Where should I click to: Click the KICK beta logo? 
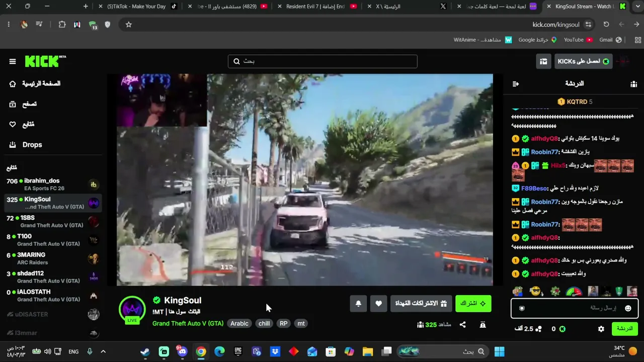click(45, 61)
